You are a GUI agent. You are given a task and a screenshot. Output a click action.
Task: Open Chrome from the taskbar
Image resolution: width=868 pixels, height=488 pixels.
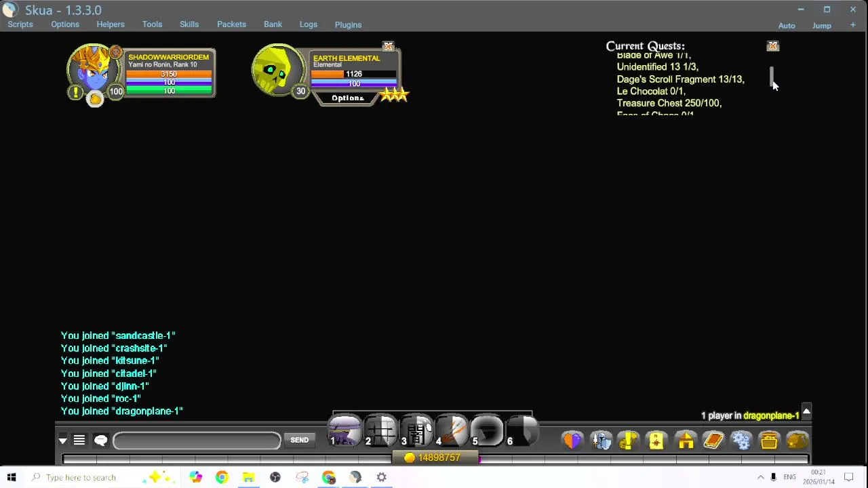pos(222,477)
